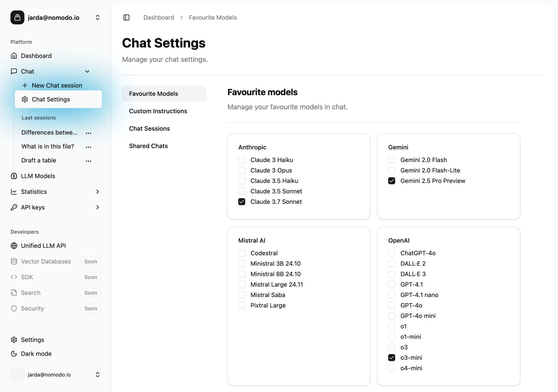Check Pixtral Large checkbox
The image size is (558, 392).
242,305
